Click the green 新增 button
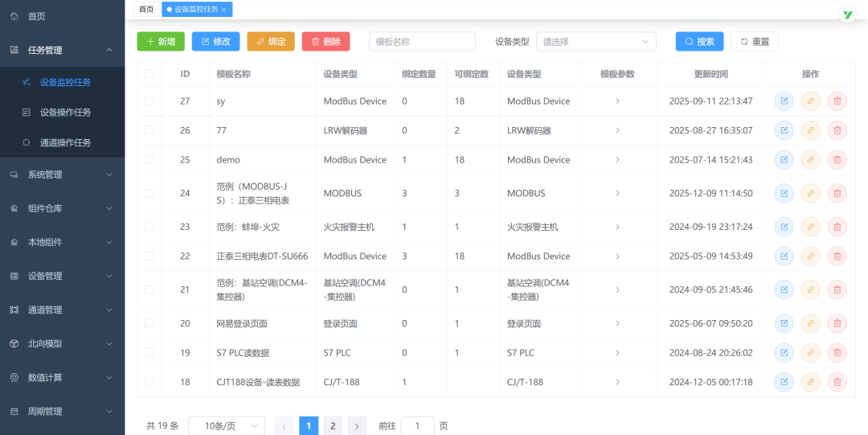Image resolution: width=868 pixels, height=435 pixels. point(161,42)
